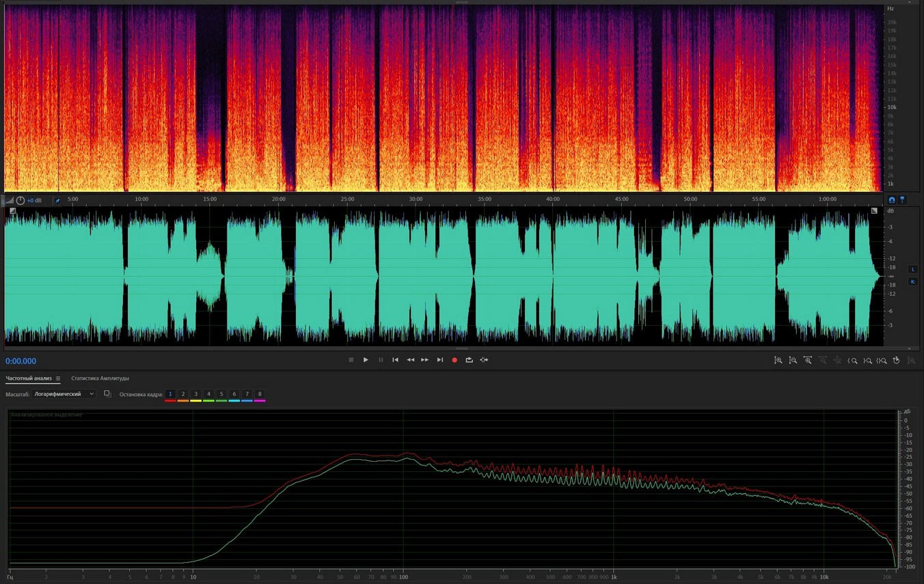Click zoom out amplitude icon
924x584 pixels.
(x=793, y=360)
